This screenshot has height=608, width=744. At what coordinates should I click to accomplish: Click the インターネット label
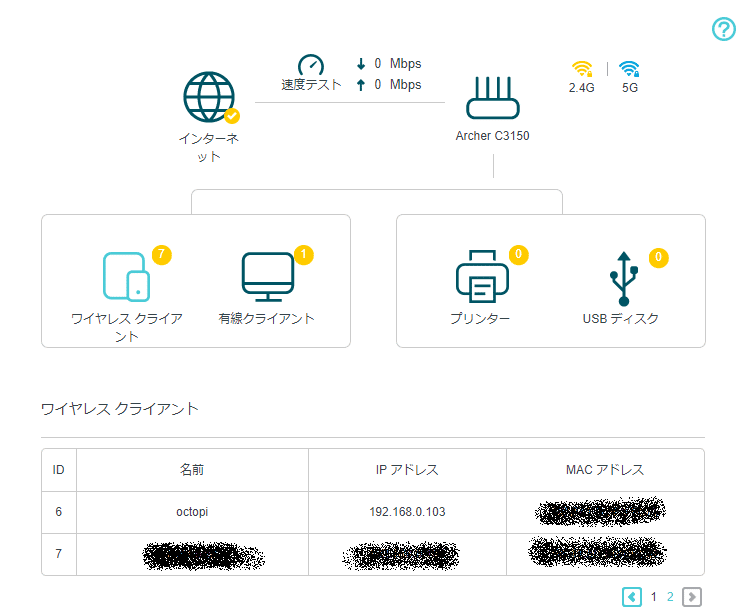pos(209,148)
